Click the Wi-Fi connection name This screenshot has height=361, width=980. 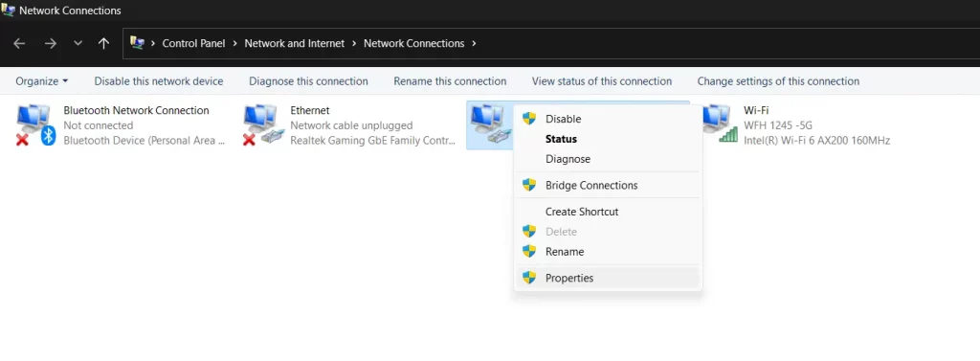756,110
